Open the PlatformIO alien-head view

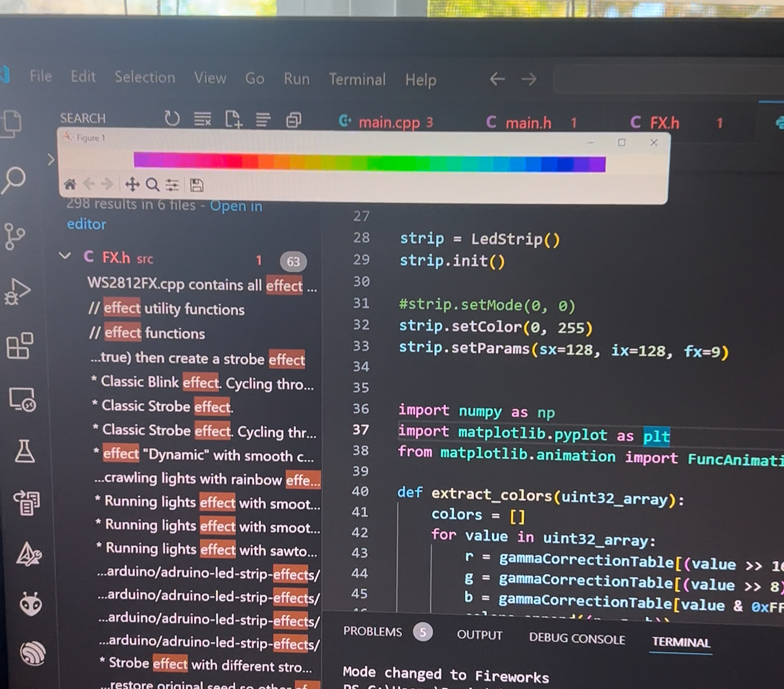pyautogui.click(x=31, y=605)
